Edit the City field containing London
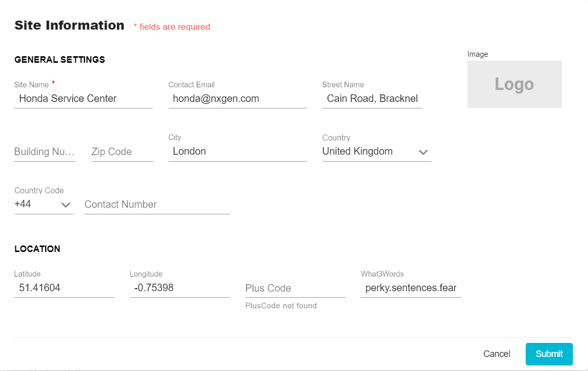Viewport: 588px width, 371px height. click(237, 152)
